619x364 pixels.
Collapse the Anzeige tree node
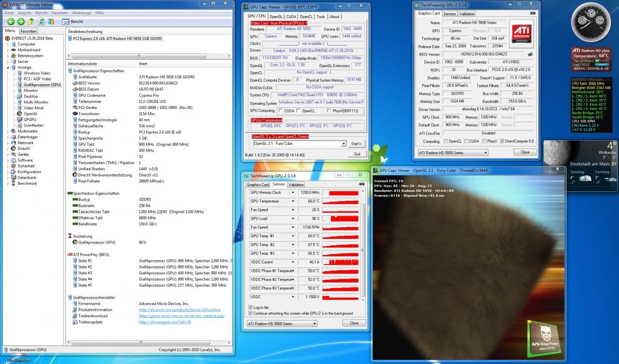[8, 68]
